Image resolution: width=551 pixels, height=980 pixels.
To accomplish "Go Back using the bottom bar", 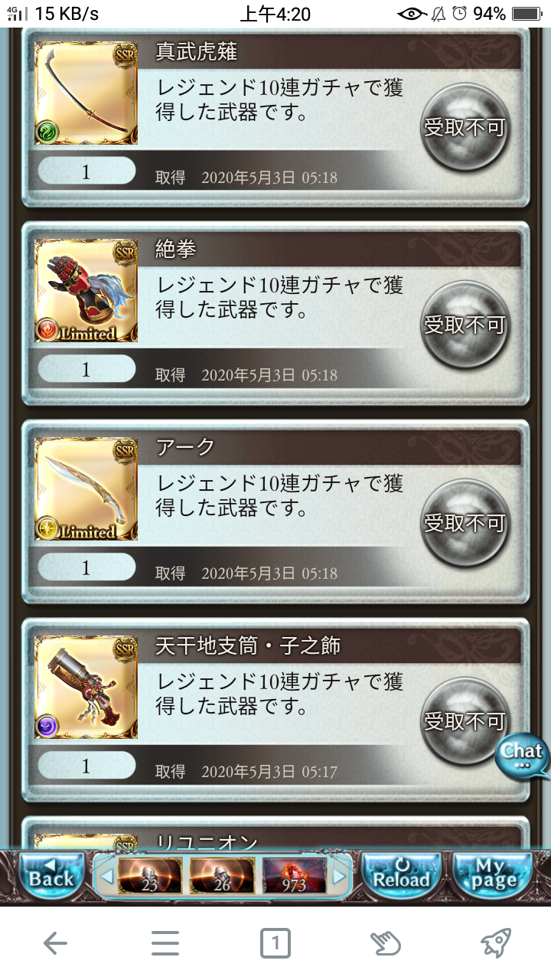I will pyautogui.click(x=51, y=876).
